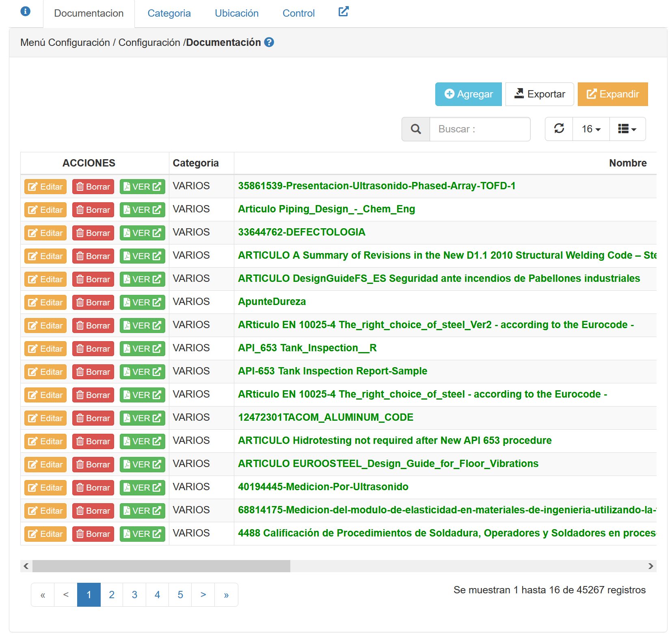Open the 16 rows-per-page dropdown
The image size is (672, 638).
(x=591, y=129)
